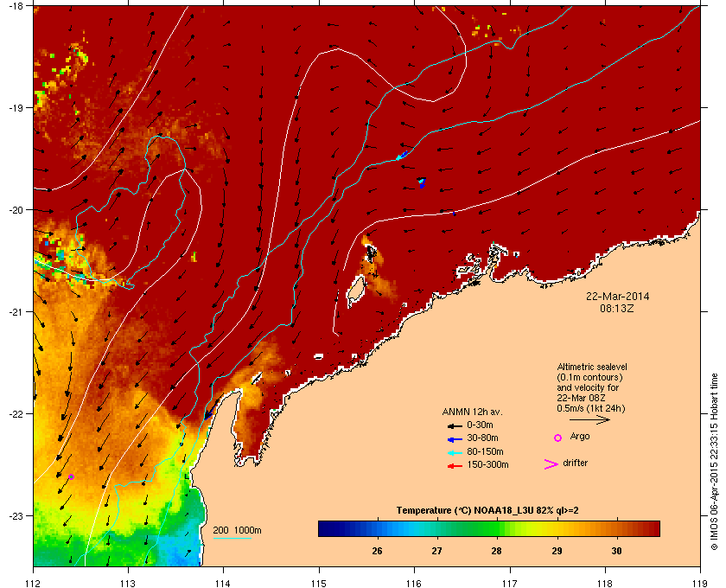726x588 pixels.
Task: Click the 29 tick label under the colorbar
Action: [557, 551]
